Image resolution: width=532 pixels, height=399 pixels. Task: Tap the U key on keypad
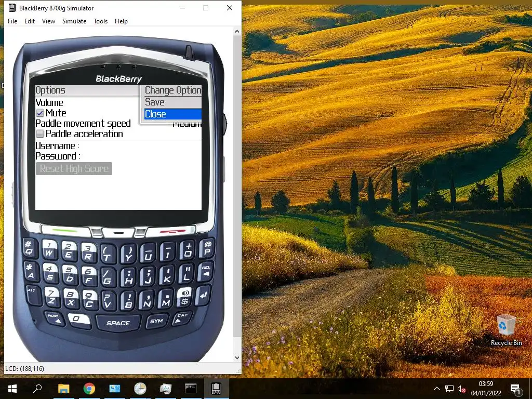148,253
